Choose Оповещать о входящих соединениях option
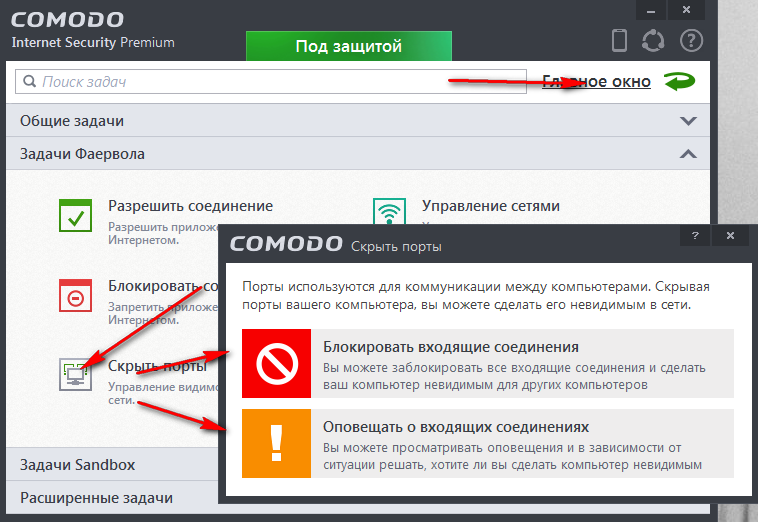 (x=488, y=443)
